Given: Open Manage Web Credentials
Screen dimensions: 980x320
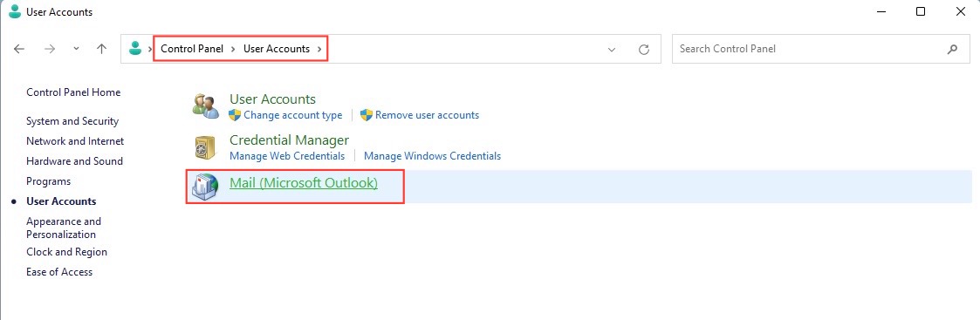Looking at the screenshot, I should pos(287,155).
